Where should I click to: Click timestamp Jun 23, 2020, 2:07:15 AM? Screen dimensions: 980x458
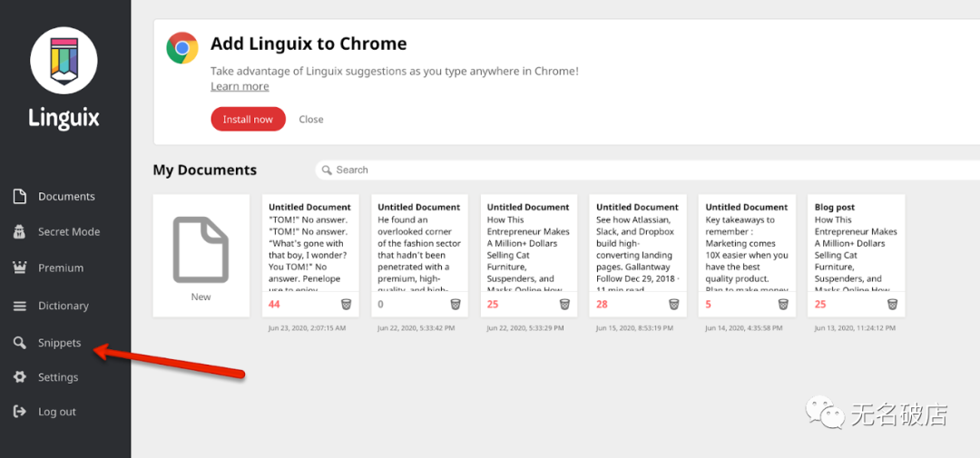[x=307, y=327]
